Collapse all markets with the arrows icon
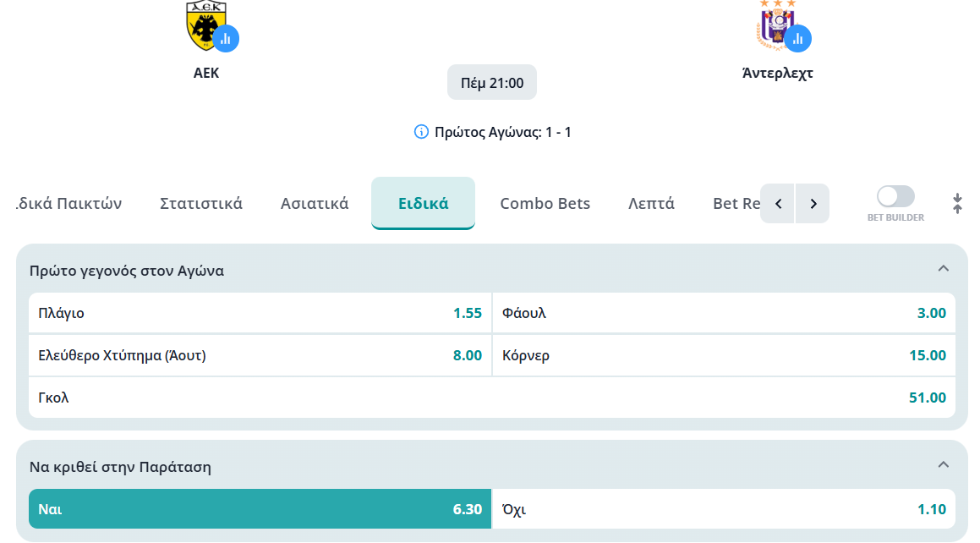 tap(957, 204)
